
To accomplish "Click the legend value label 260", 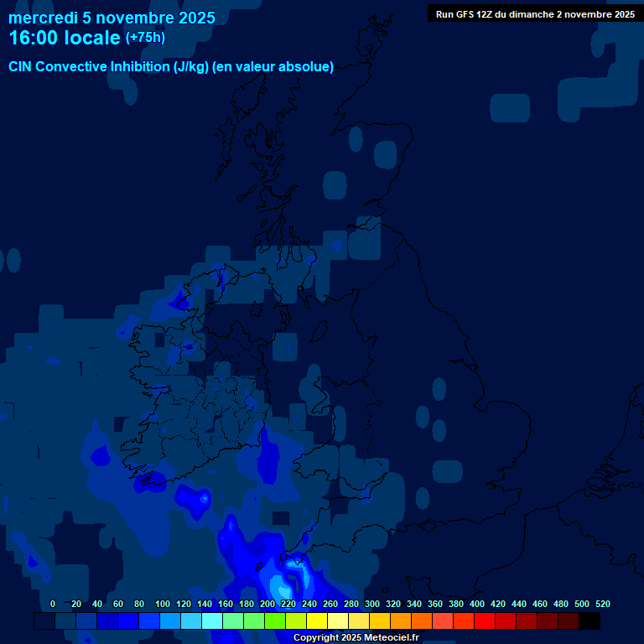I will (x=330, y=604).
